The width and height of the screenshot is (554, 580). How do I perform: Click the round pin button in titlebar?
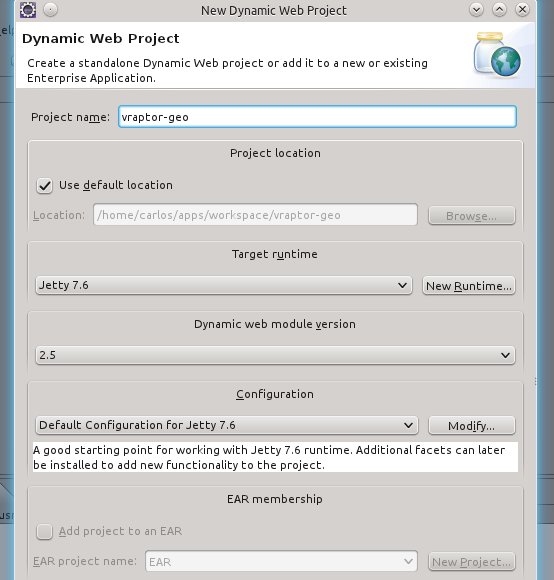click(x=50, y=10)
